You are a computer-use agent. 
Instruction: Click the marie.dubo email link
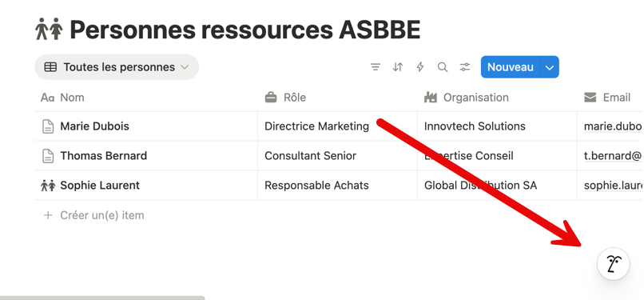coord(613,126)
